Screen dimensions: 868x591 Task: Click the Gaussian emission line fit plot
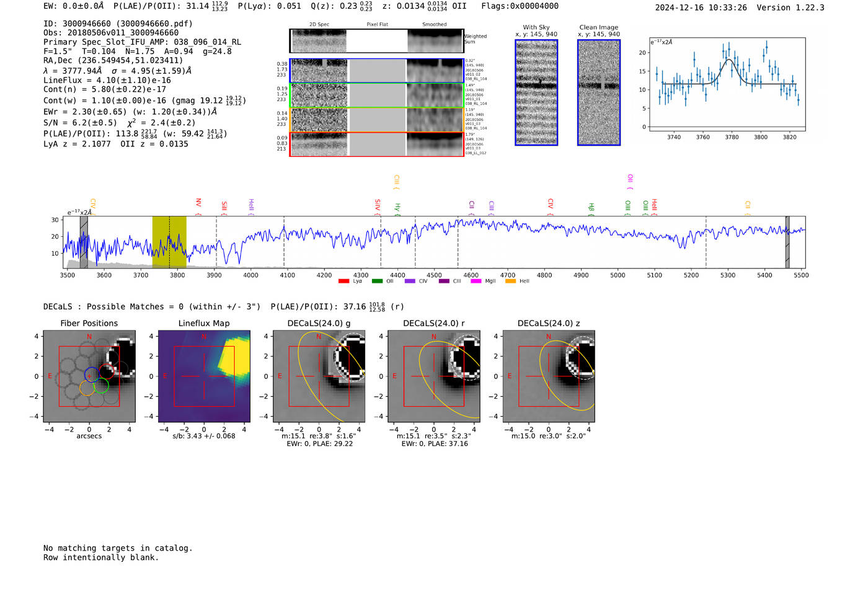pyautogui.click(x=727, y=84)
